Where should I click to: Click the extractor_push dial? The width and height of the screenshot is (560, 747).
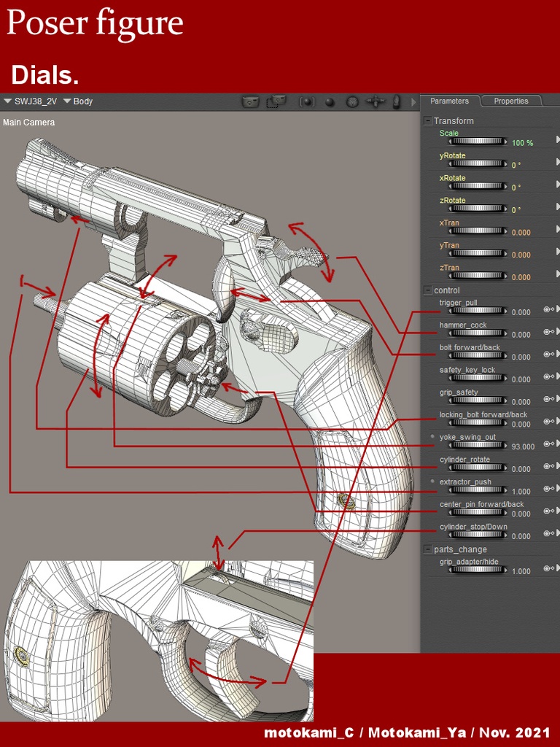click(x=478, y=489)
